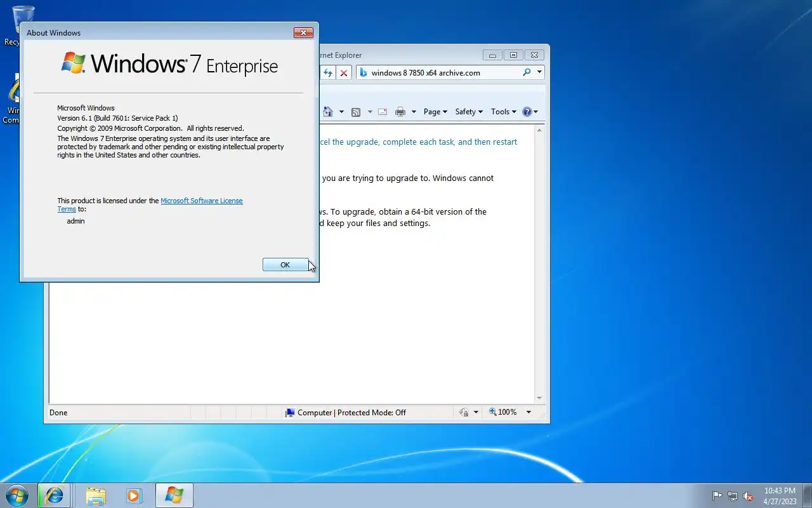This screenshot has height=508, width=812.
Task: Click the red Stop icon in Internet Explorer
Action: pos(344,72)
